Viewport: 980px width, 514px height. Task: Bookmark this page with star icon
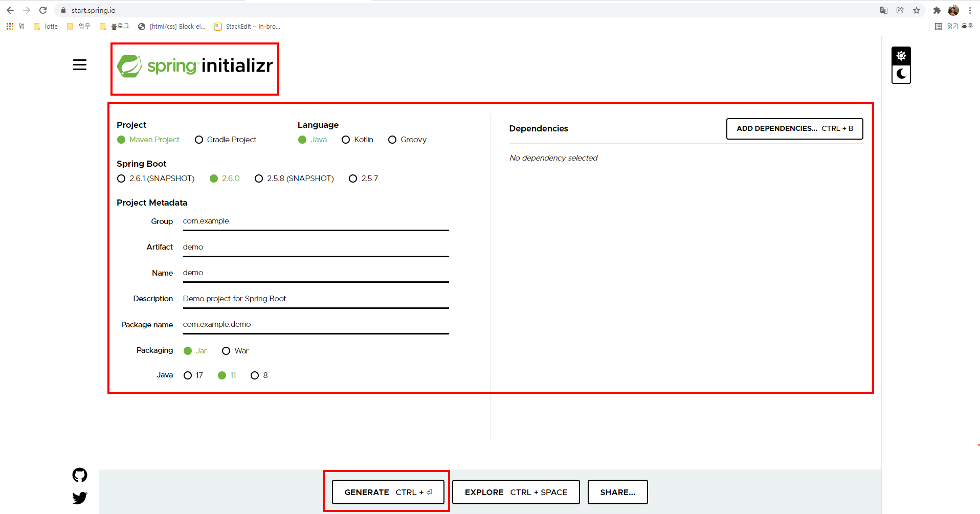(917, 10)
